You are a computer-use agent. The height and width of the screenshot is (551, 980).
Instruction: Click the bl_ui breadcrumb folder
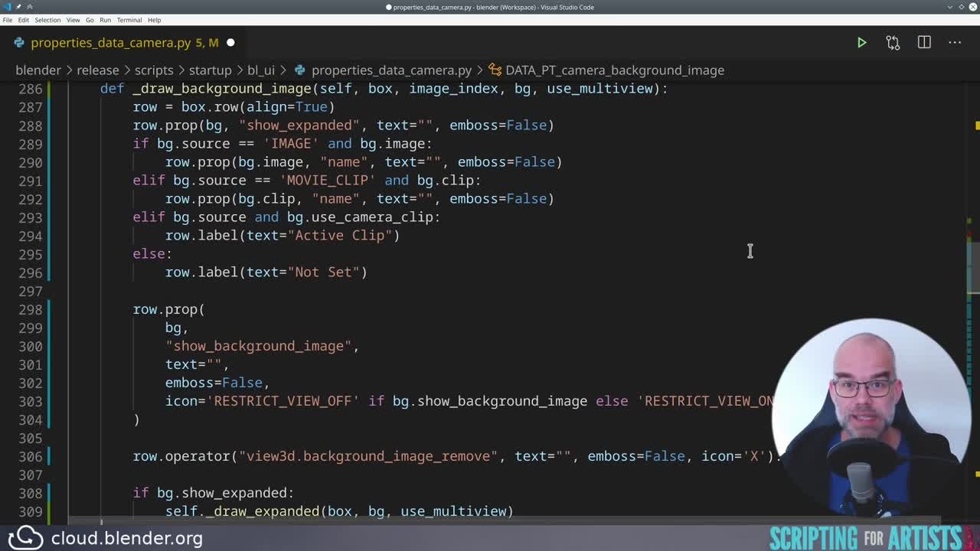click(261, 70)
